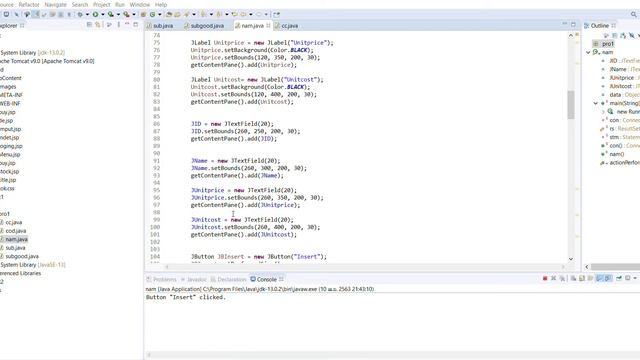
Task: Open the Coverage dropdown arrow
Action: tap(118, 15)
